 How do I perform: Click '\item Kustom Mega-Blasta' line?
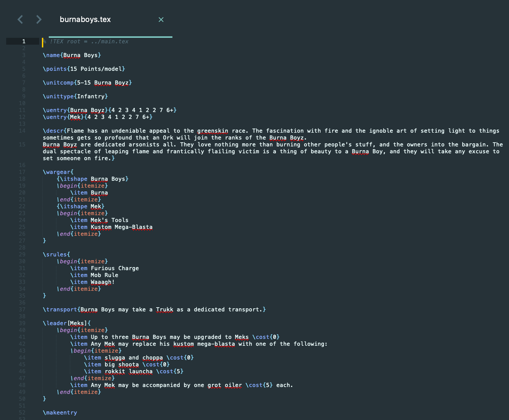(111, 227)
